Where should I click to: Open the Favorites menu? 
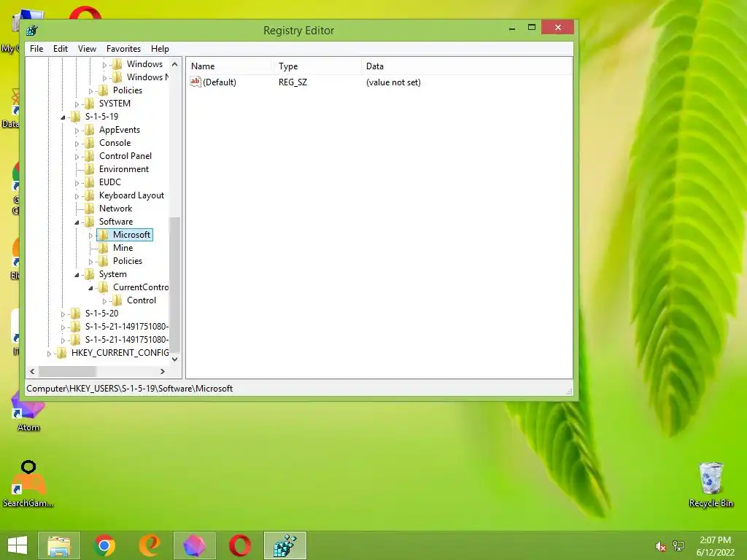[x=123, y=49]
